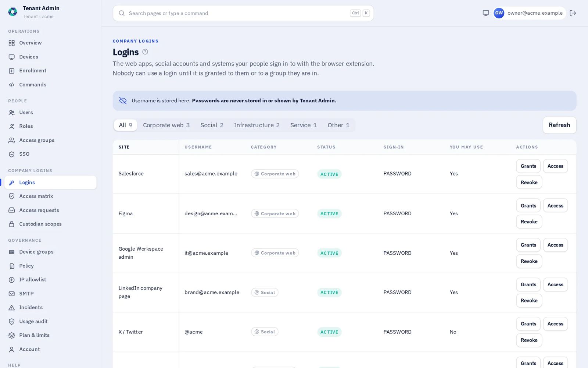Revoke the X / Twitter login
The width and height of the screenshot is (588, 368).
pyautogui.click(x=529, y=340)
